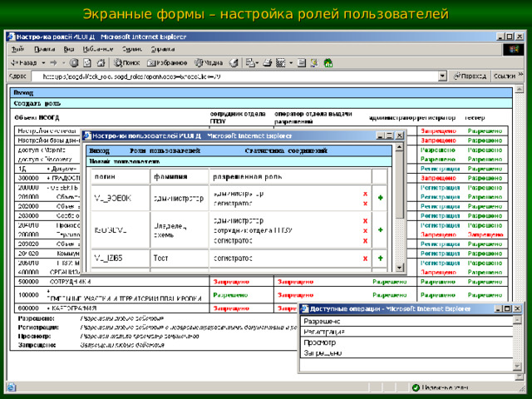Click Создать роль link in roles window

coord(37,103)
